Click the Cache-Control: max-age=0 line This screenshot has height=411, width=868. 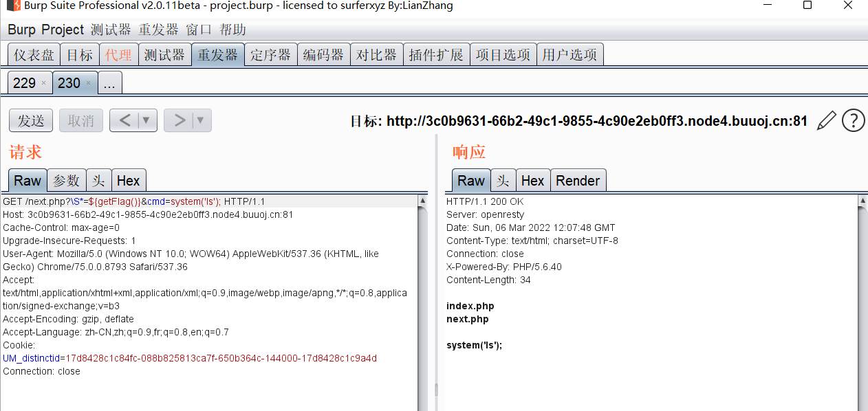pos(61,227)
